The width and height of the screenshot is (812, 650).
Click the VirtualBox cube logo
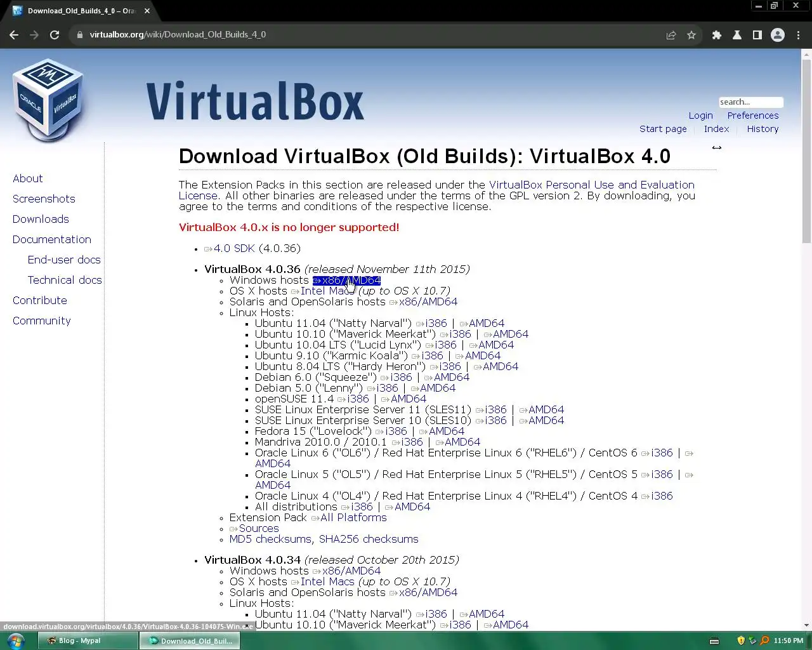coord(48,100)
